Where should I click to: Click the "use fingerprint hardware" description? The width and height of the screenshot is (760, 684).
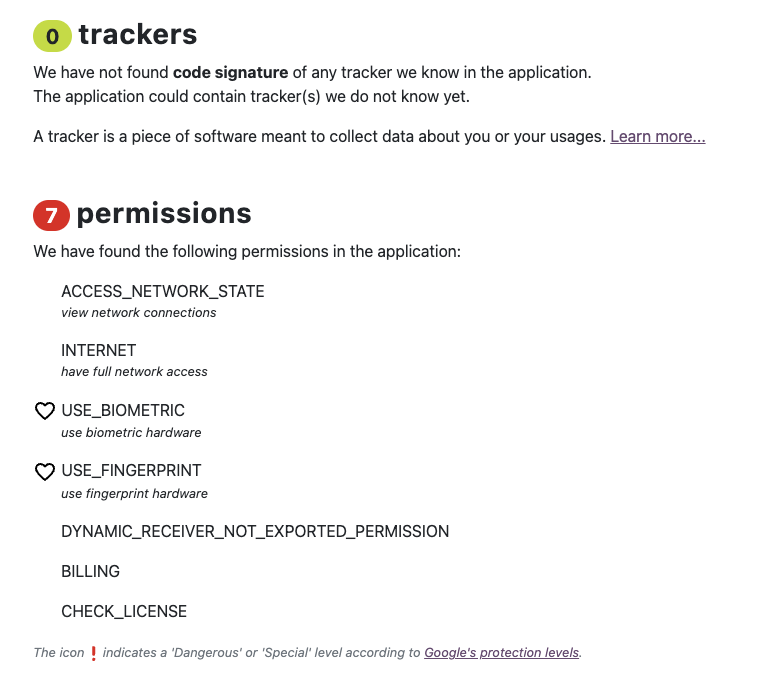(134, 493)
